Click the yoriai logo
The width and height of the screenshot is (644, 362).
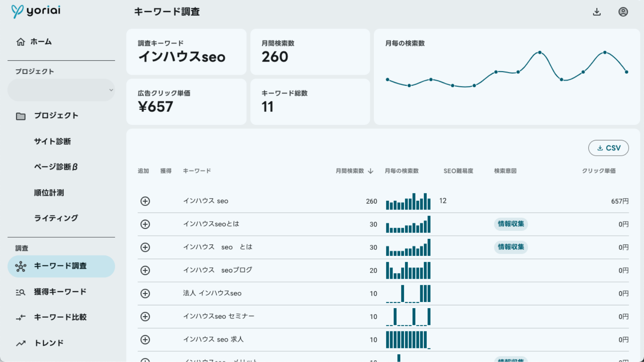[x=36, y=11]
